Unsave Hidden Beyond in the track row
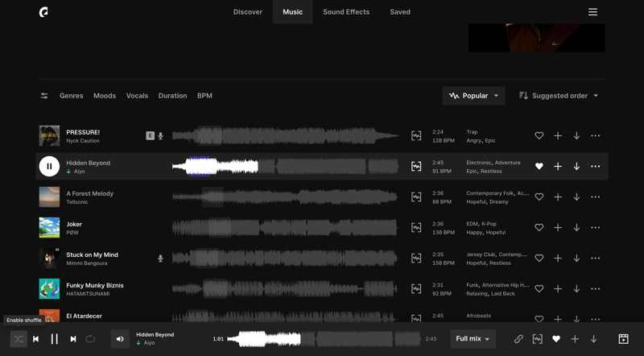 tap(539, 166)
